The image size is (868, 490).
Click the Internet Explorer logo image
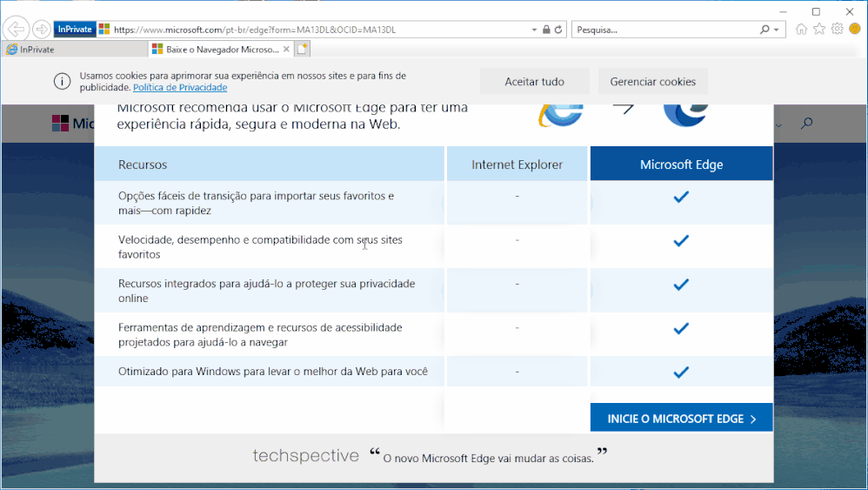[561, 115]
